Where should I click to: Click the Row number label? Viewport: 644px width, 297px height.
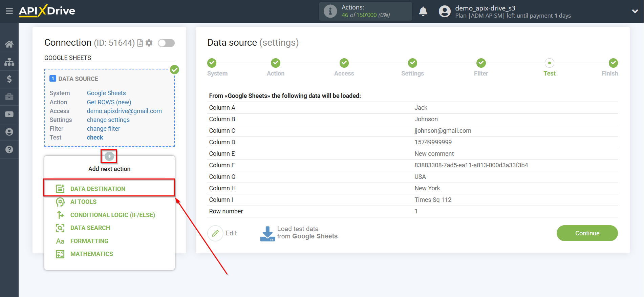(226, 211)
